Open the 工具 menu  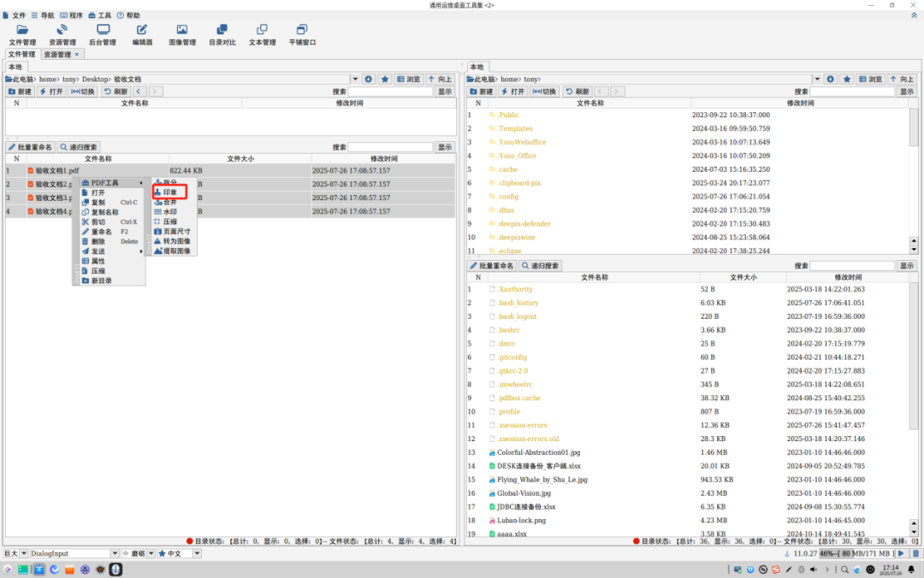point(99,15)
